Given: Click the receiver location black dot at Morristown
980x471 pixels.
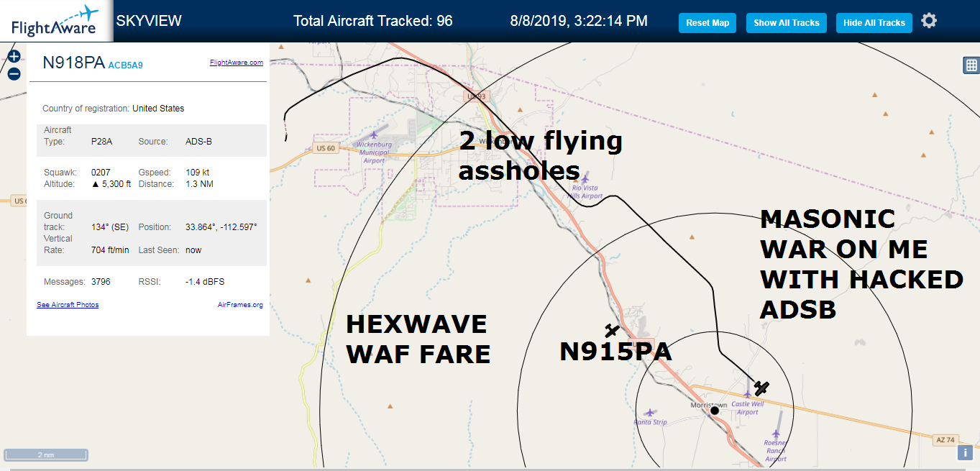Looking at the screenshot, I should (x=715, y=411).
